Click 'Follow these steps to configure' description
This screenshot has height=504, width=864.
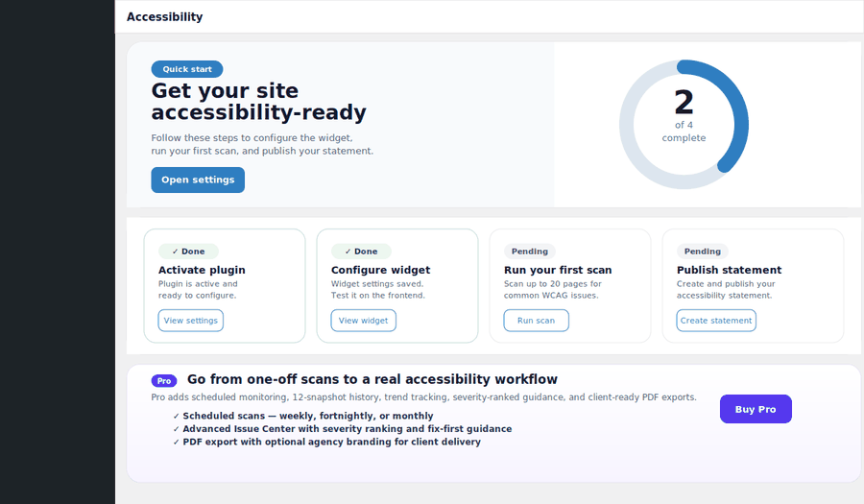tap(262, 144)
